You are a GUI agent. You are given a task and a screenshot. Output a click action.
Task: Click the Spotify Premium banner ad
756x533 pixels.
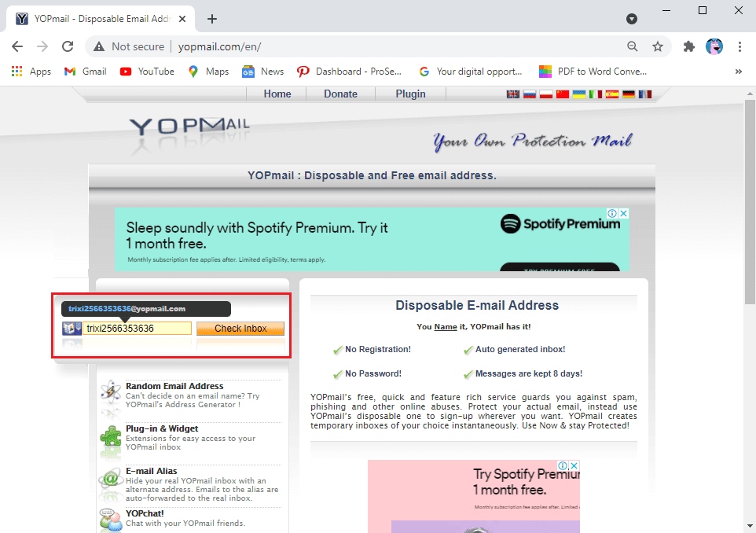[372, 239]
